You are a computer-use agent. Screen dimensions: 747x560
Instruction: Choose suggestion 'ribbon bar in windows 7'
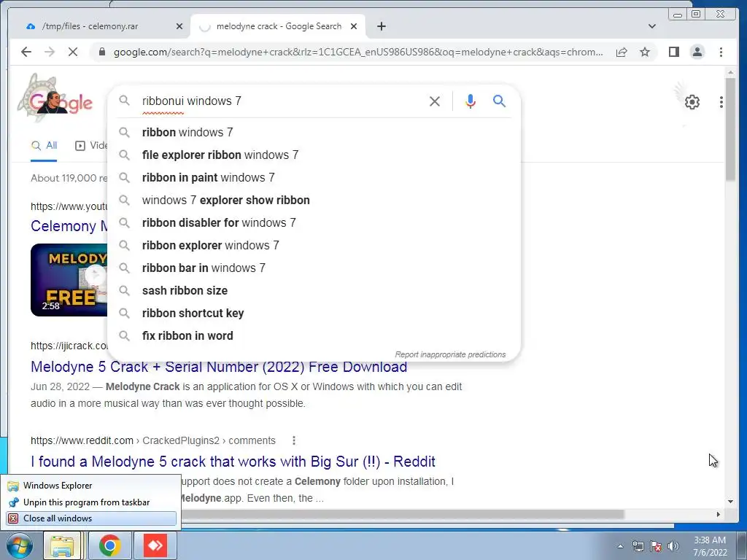coord(314,268)
